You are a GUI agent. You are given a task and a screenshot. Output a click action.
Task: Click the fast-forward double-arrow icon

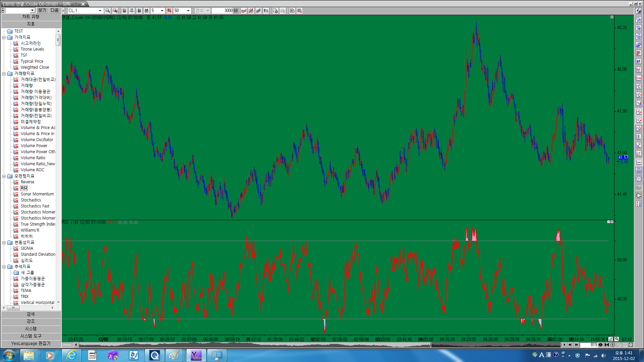tap(576, 345)
